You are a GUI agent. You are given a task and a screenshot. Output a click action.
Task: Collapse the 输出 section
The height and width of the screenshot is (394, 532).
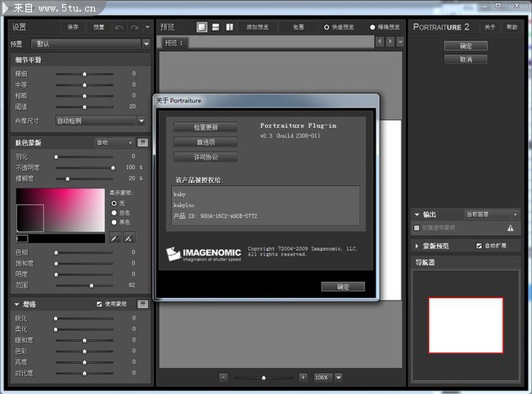coord(417,215)
